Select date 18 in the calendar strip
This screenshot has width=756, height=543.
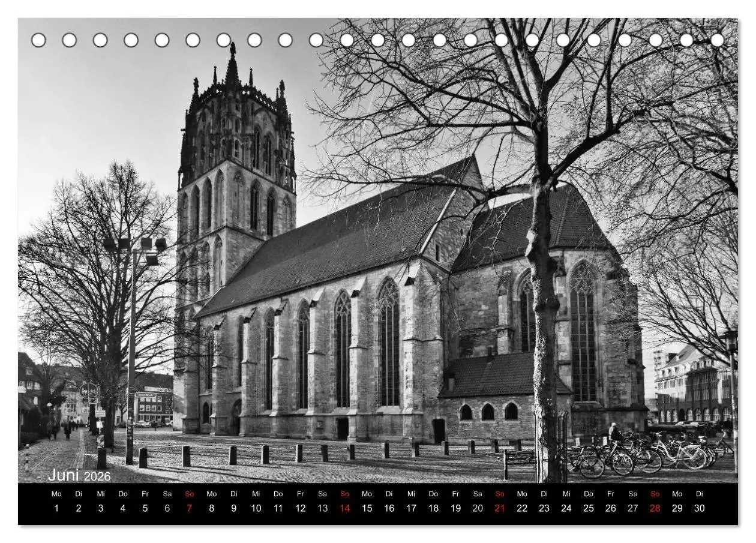coord(433,508)
